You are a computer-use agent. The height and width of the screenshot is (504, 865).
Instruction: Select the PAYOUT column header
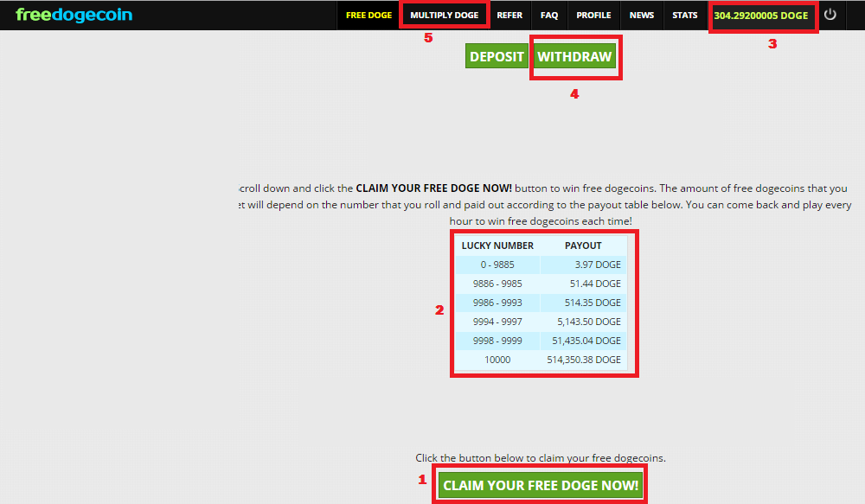(x=583, y=246)
